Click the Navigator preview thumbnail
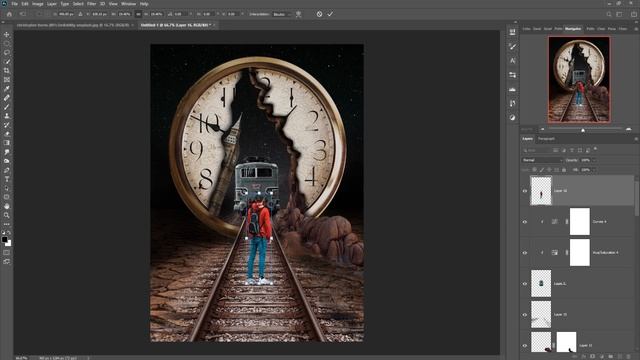 [x=579, y=80]
